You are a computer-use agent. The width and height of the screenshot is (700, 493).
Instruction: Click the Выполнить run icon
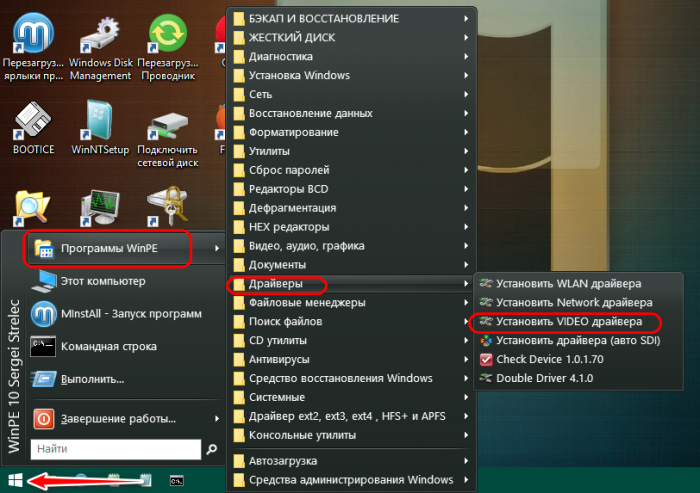44,379
